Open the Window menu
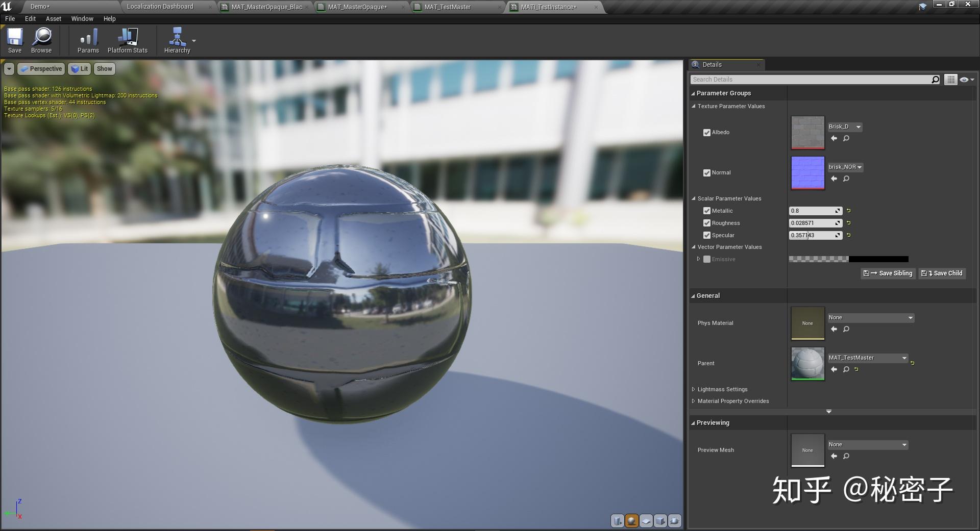 (x=82, y=18)
